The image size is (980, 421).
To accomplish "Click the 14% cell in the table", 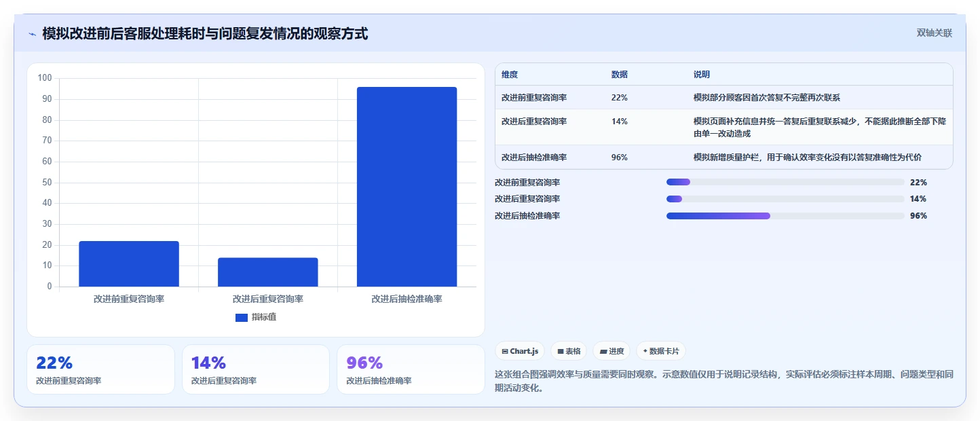I will pos(620,121).
